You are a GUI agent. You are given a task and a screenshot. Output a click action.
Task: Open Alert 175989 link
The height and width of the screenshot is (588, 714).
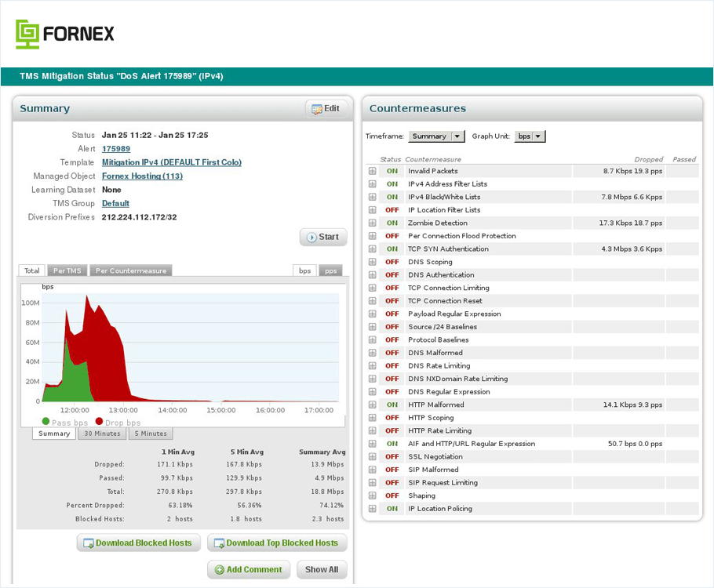pos(116,149)
